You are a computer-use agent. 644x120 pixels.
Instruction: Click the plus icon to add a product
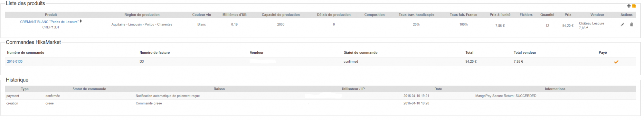click(x=629, y=6)
